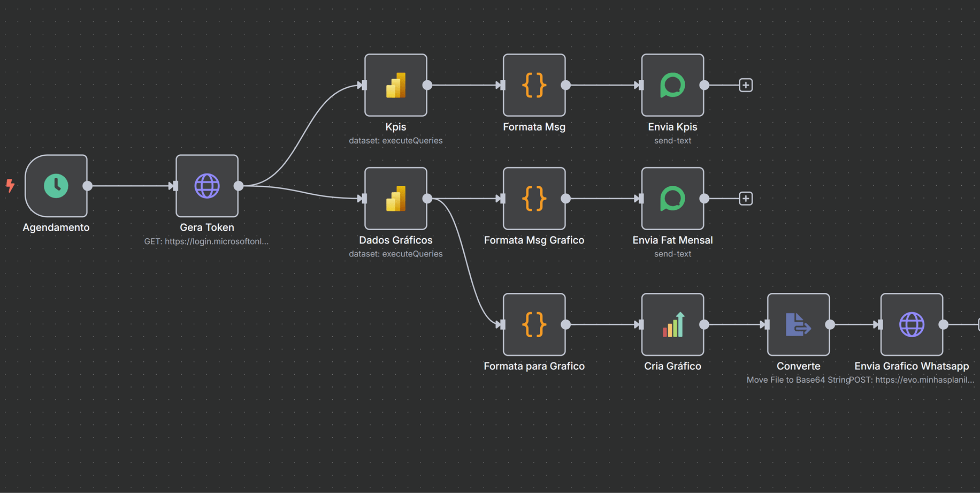This screenshot has height=493, width=980.
Task: Click the Converte file conversion node
Action: coord(798,324)
